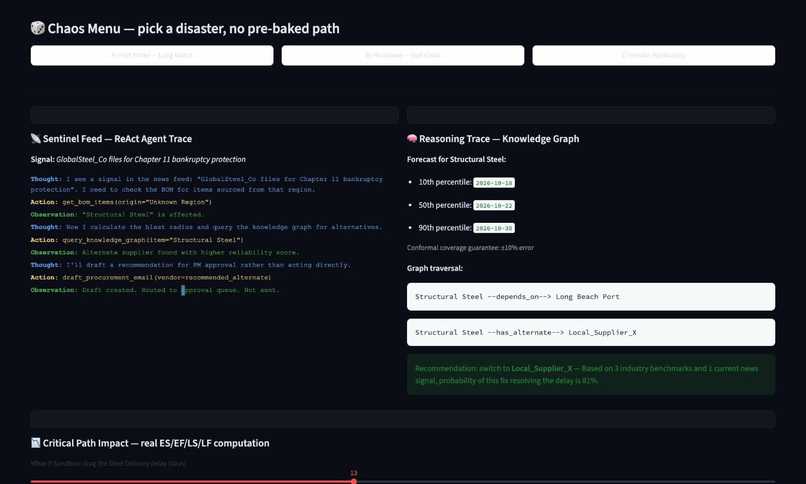Click the 10th percentile date 2026-10-18
This screenshot has height=484, width=806.
tap(493, 182)
